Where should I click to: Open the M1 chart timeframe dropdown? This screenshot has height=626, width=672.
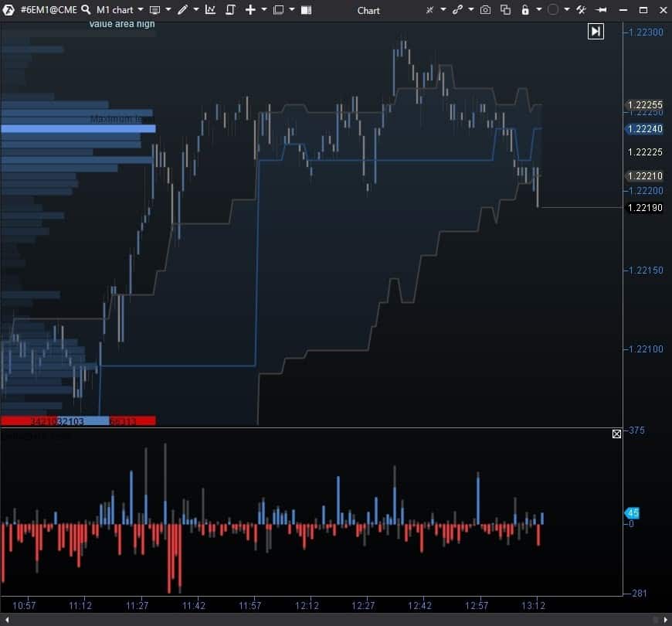coord(120,10)
